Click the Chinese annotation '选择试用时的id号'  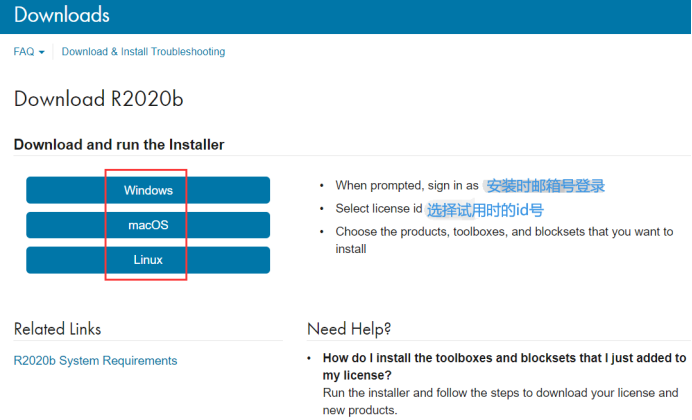click(485, 210)
